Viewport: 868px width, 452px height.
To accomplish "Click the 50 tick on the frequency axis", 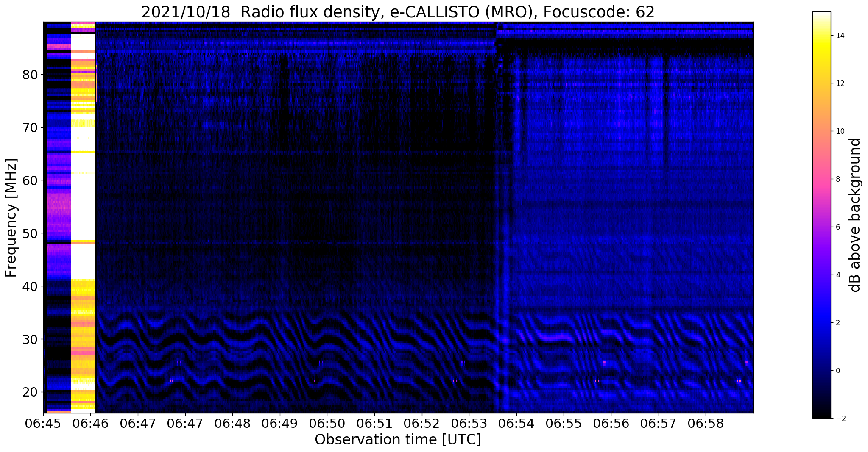I will pyautogui.click(x=30, y=233).
